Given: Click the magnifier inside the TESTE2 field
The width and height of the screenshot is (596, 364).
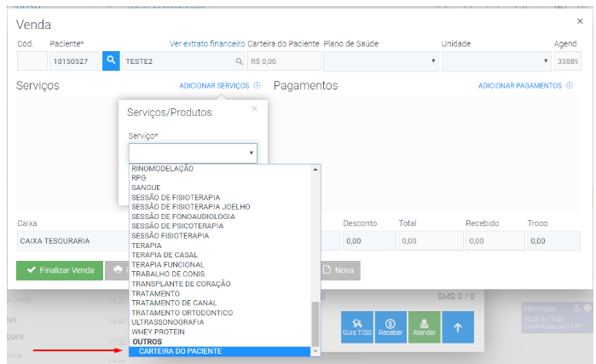Looking at the screenshot, I should (x=239, y=61).
